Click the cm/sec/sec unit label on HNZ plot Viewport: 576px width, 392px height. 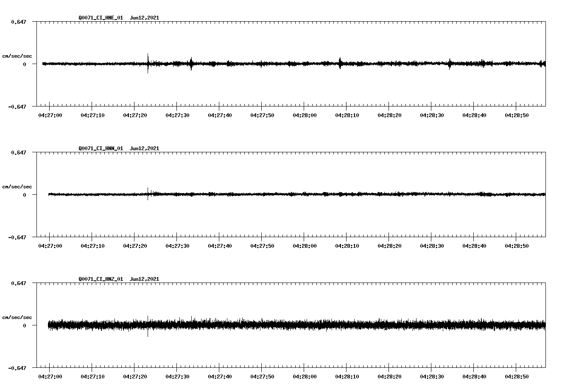click(x=17, y=317)
